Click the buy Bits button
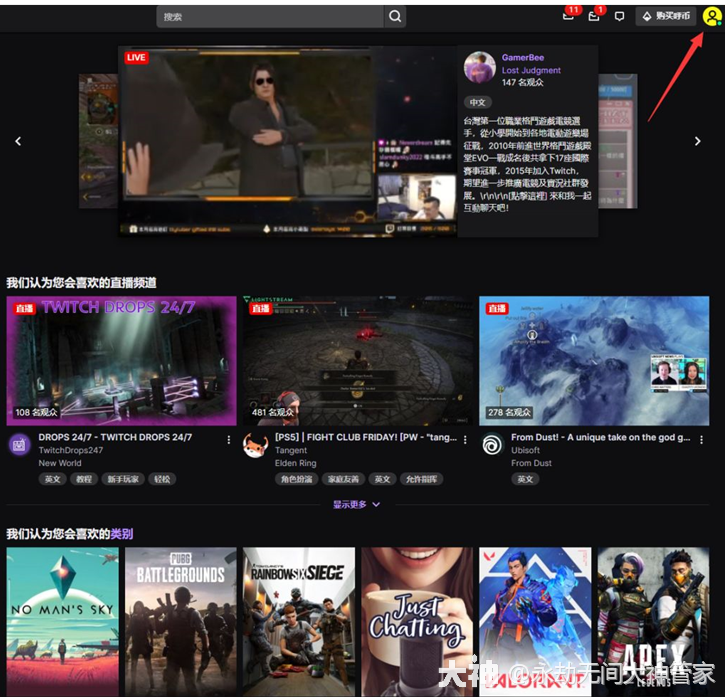This screenshot has width=725, height=697. pyautogui.click(x=666, y=16)
